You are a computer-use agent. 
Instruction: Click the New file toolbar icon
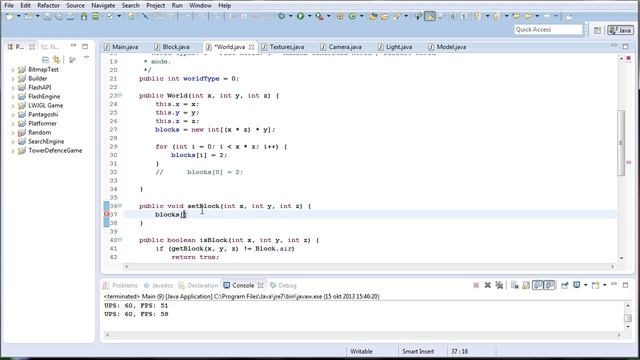click(10, 16)
